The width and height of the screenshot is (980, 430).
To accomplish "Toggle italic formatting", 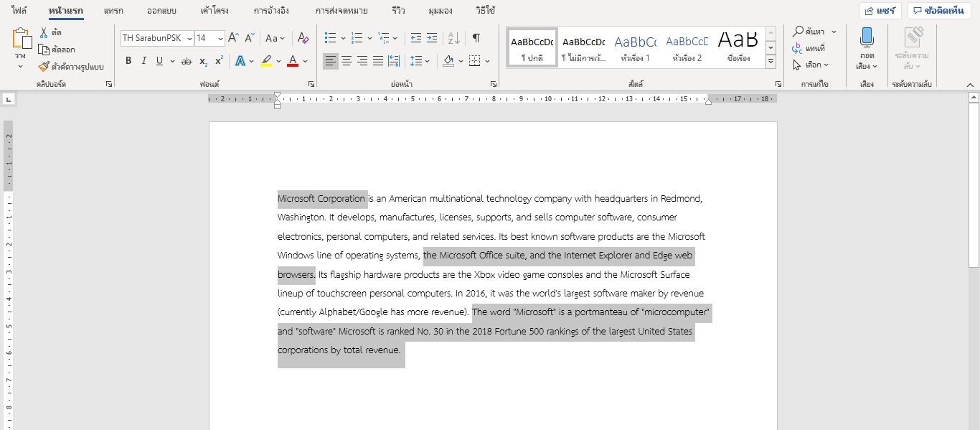I will (x=143, y=61).
